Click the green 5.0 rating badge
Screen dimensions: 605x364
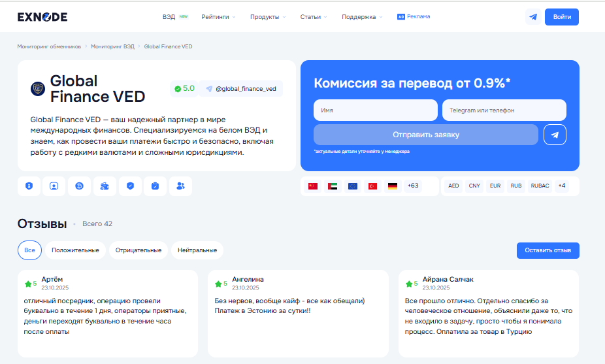[184, 89]
